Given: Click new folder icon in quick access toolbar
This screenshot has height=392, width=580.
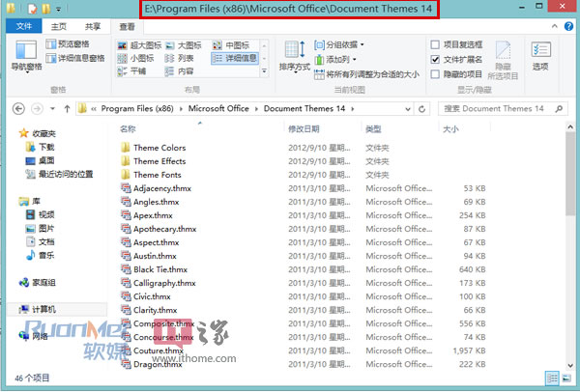Looking at the screenshot, I should pyautogui.click(x=45, y=9).
